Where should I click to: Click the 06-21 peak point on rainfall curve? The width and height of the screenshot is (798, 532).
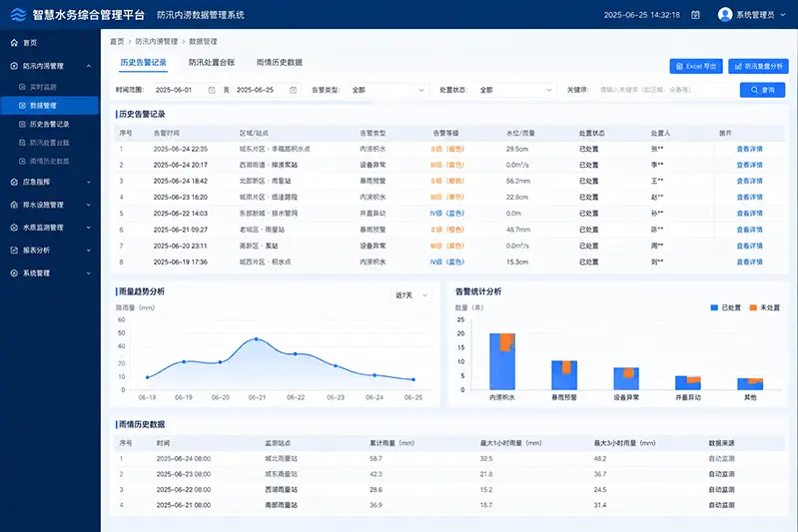click(x=256, y=338)
